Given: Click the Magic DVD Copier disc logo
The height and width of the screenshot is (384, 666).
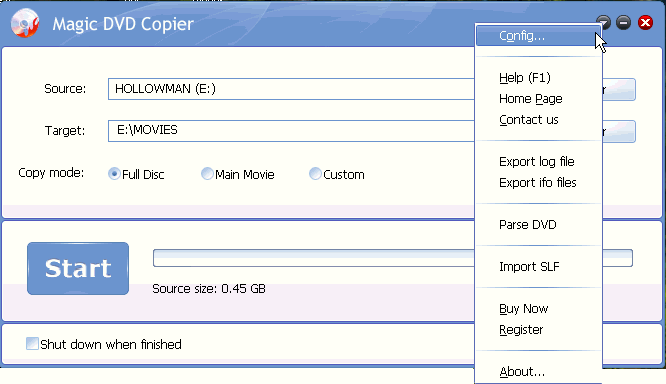Looking at the screenshot, I should coord(25,23).
